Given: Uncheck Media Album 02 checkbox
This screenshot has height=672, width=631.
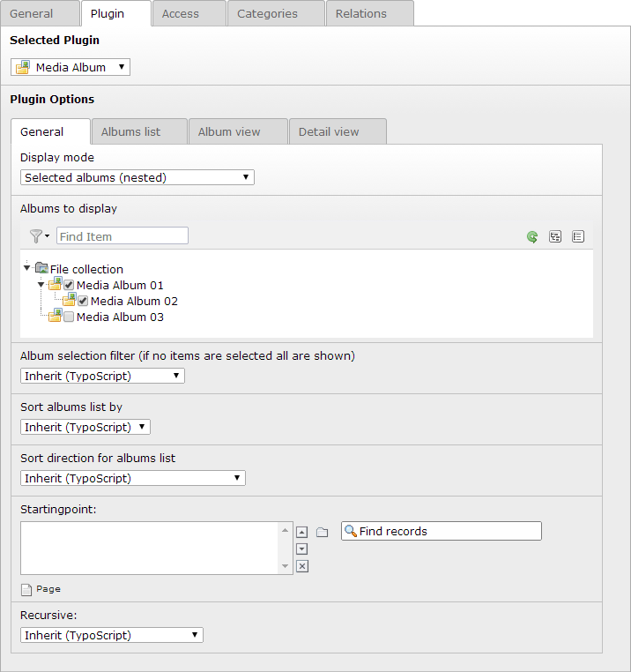Looking at the screenshot, I should pyautogui.click(x=83, y=302).
